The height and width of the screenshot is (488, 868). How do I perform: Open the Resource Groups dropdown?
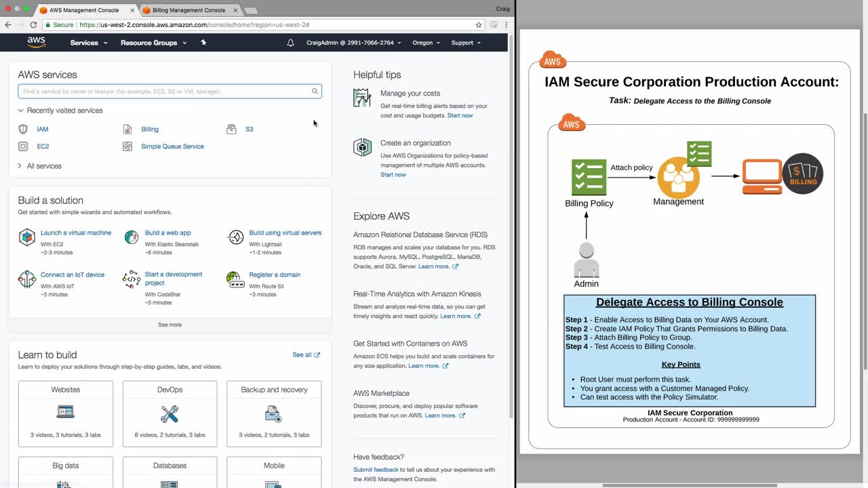153,43
